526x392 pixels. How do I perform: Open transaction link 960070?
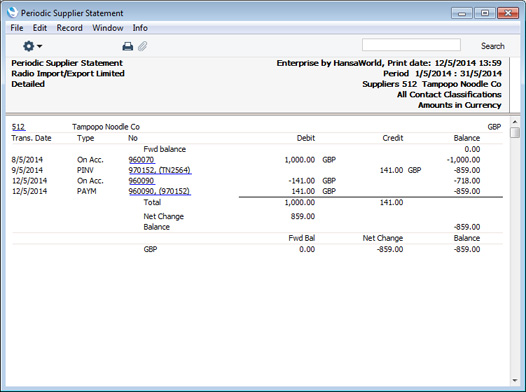tap(142, 160)
